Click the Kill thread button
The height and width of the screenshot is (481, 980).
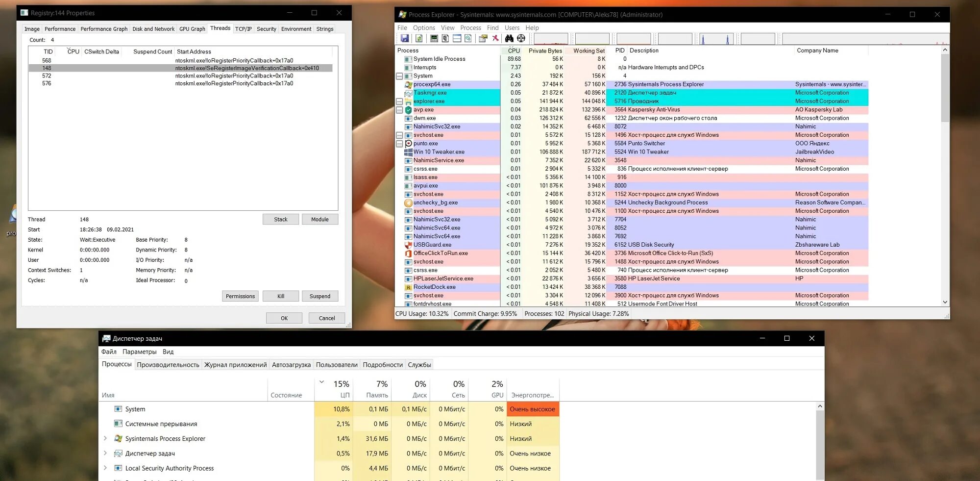coord(281,296)
